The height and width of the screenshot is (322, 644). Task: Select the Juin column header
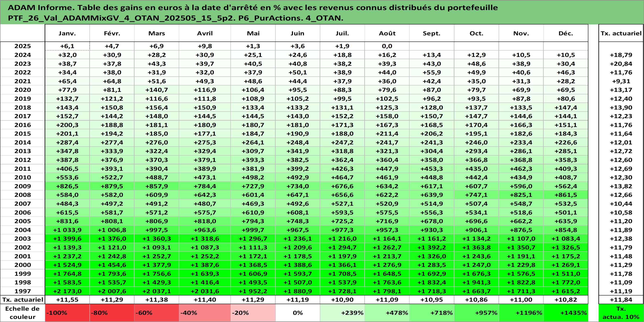tap(298, 33)
